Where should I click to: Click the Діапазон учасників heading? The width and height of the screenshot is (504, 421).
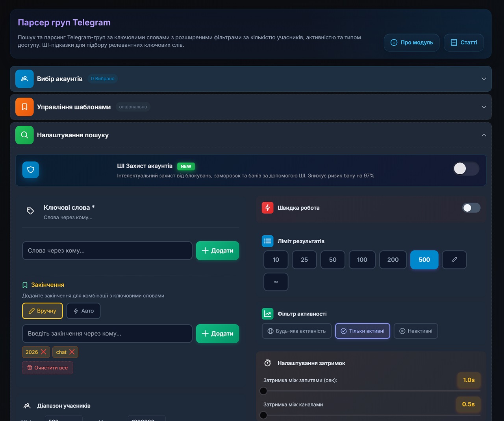click(x=64, y=406)
